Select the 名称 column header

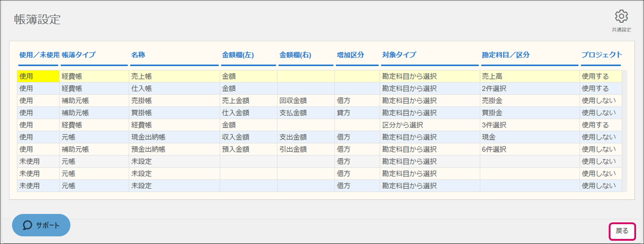coord(138,55)
